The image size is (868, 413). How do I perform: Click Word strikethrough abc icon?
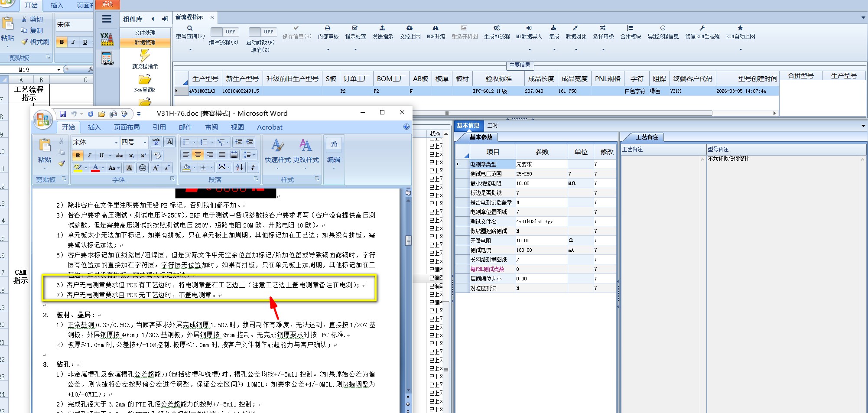120,156
